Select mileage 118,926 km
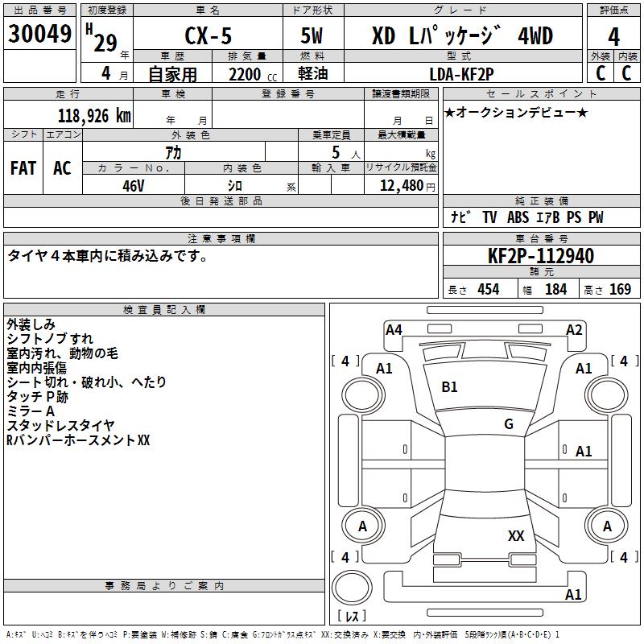644x644 pixels. [x=94, y=116]
